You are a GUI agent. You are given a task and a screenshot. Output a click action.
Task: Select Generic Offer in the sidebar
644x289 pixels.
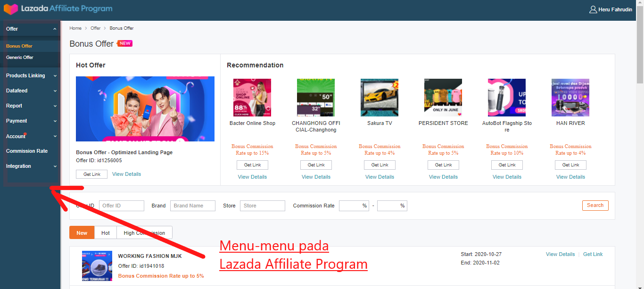(x=19, y=57)
